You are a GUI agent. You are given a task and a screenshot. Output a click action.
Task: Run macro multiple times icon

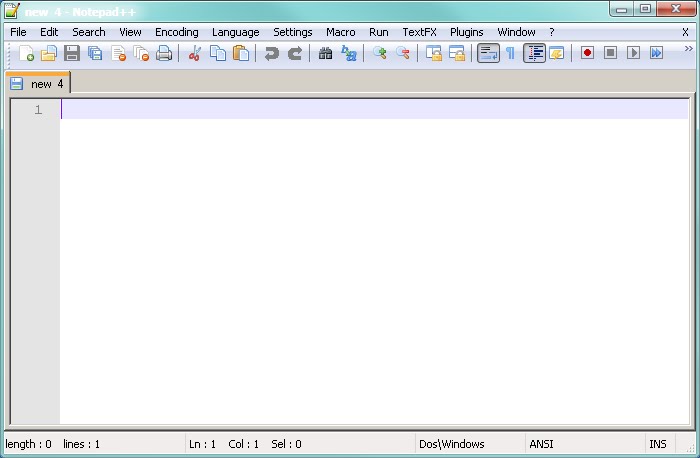656,53
